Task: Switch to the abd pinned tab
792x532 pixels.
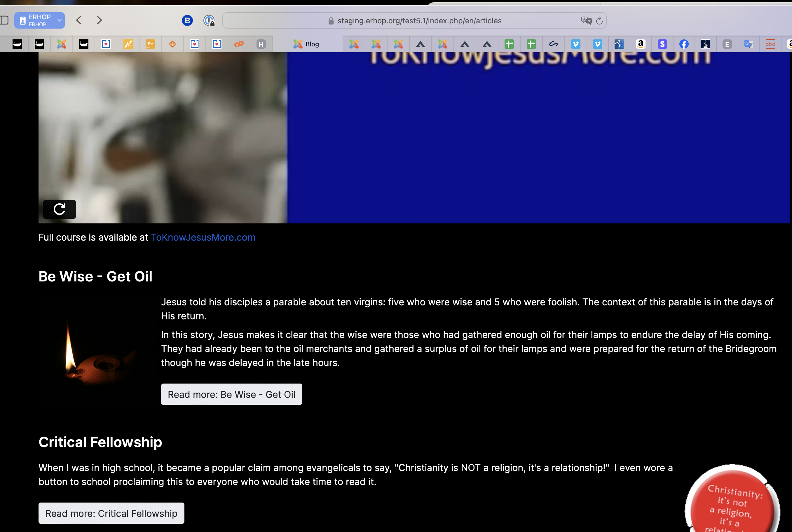Action: 770,44
